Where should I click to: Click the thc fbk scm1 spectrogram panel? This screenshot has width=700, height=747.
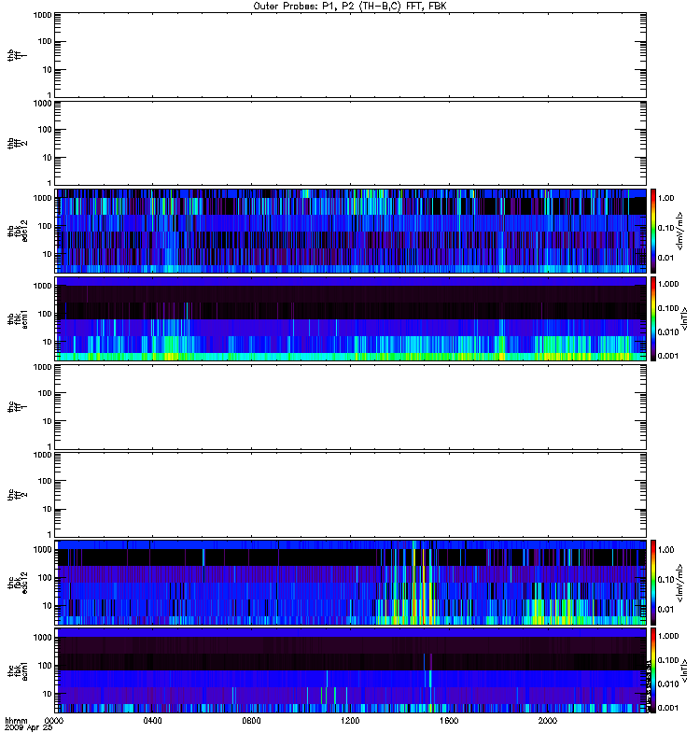[x=351, y=670]
